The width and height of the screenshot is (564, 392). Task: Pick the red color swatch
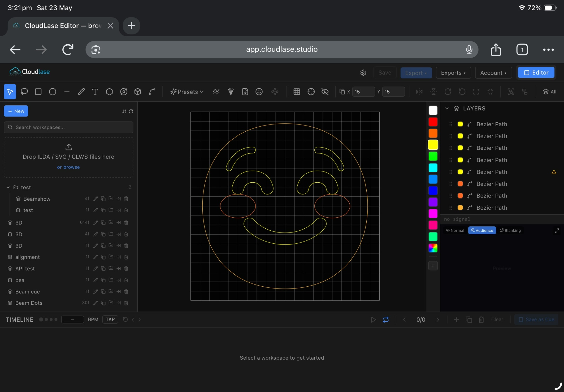coord(433,122)
